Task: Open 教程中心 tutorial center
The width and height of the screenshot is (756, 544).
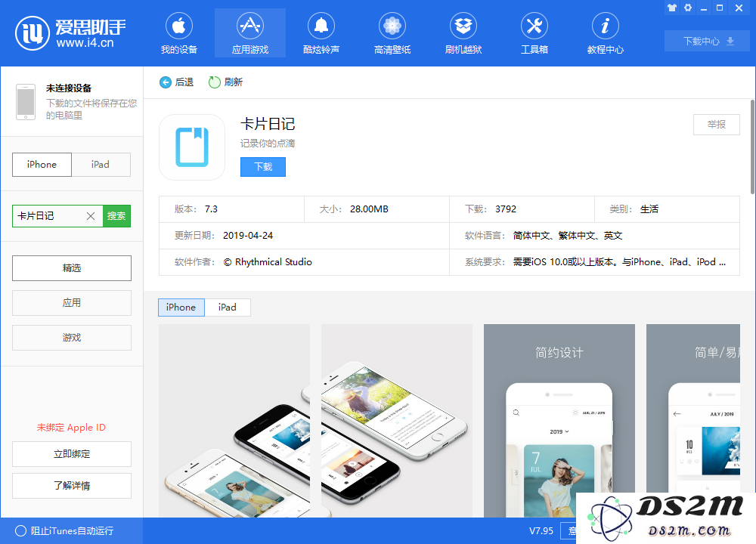Action: coord(605,32)
